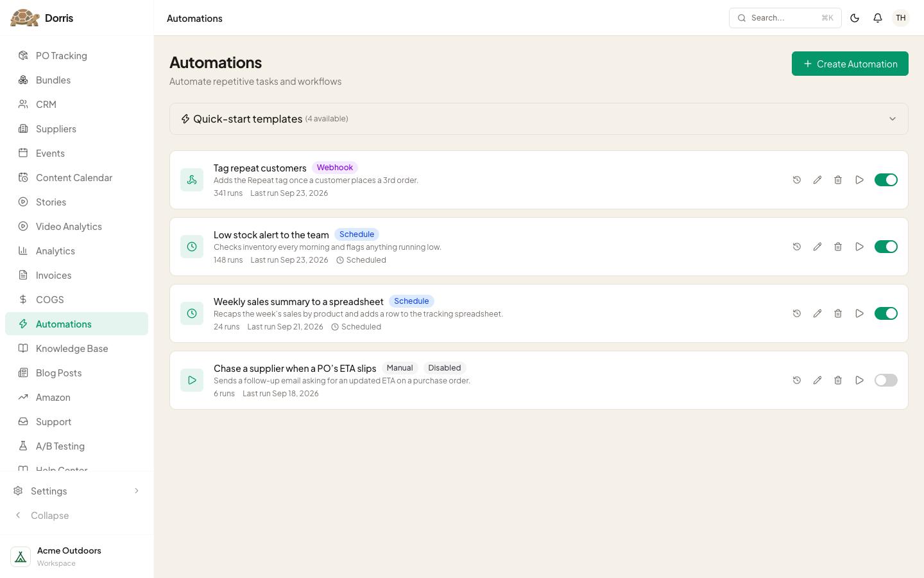Run Low stock alert to the team now
Screen dimensions: 924x578
click(x=859, y=247)
